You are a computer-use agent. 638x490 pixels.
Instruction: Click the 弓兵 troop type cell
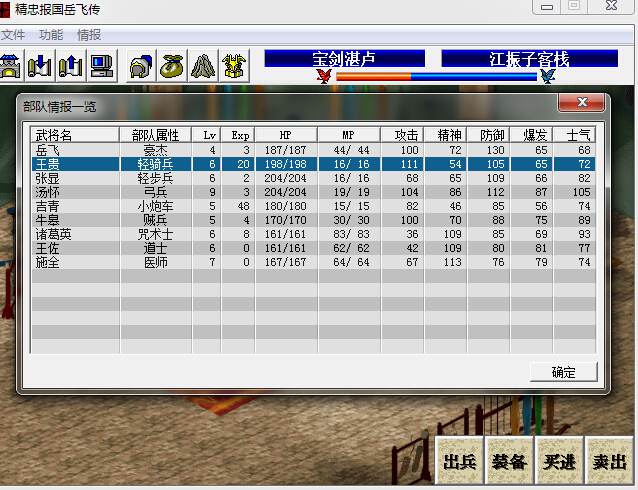click(155, 192)
